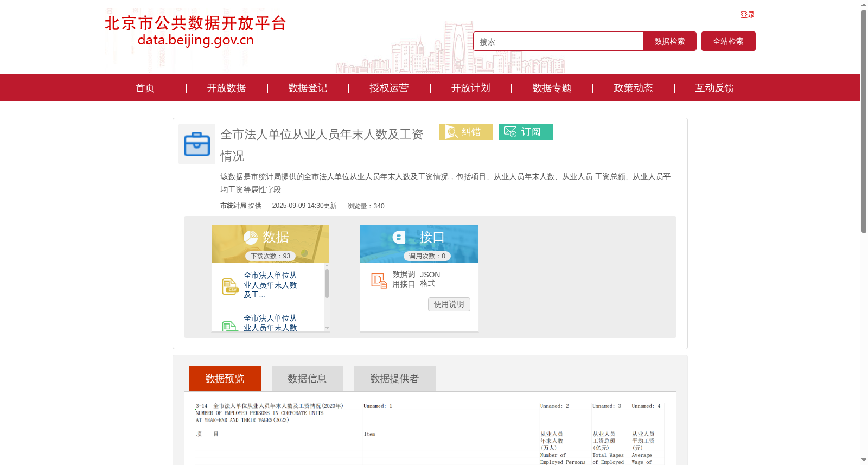Screen dimensions: 868x465
Task: Open the CSV file link 全市法人单位从业人员年末人数及工...
Action: tap(270, 285)
